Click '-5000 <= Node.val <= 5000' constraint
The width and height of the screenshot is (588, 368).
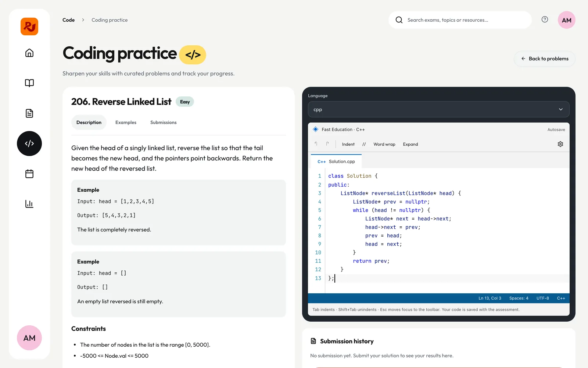[114, 356]
